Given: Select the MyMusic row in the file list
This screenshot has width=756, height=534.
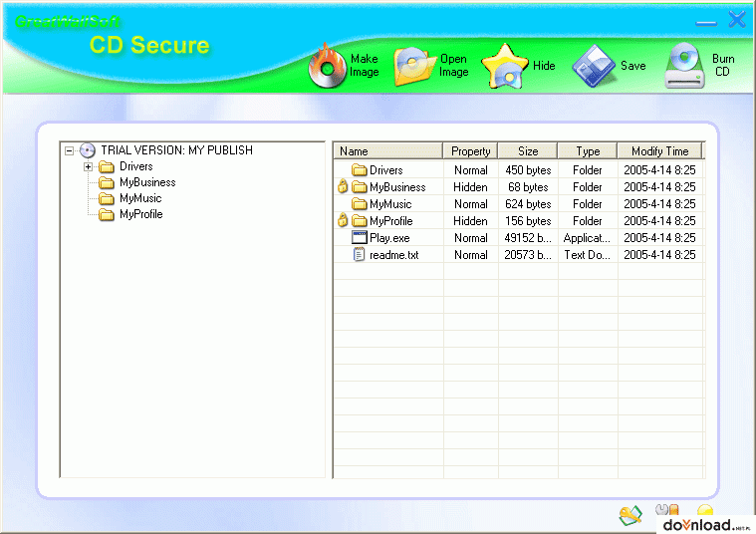Looking at the screenshot, I should click(519, 203).
